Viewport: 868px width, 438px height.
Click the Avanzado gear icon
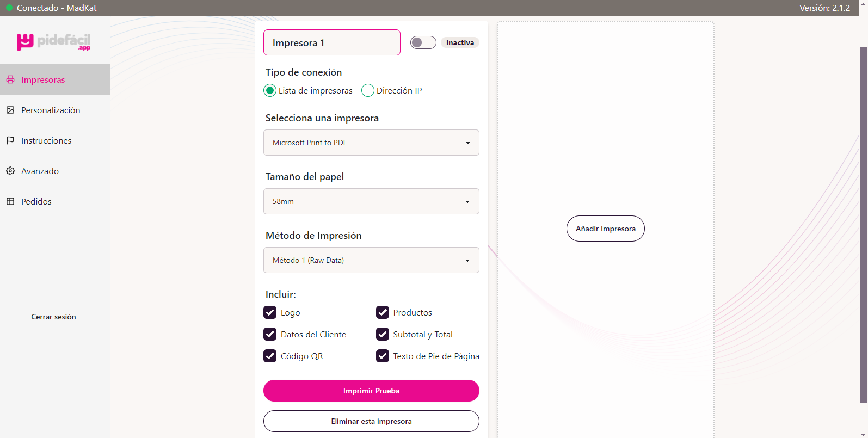click(x=10, y=171)
